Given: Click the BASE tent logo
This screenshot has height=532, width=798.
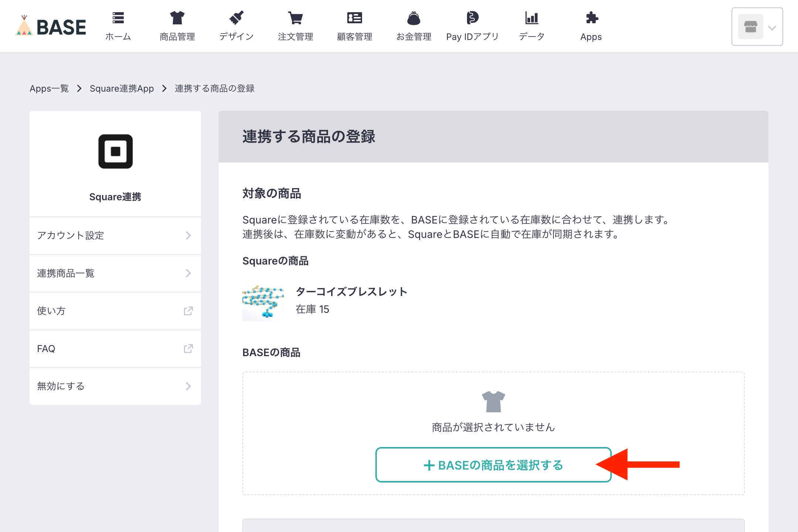Looking at the screenshot, I should click(50, 26).
